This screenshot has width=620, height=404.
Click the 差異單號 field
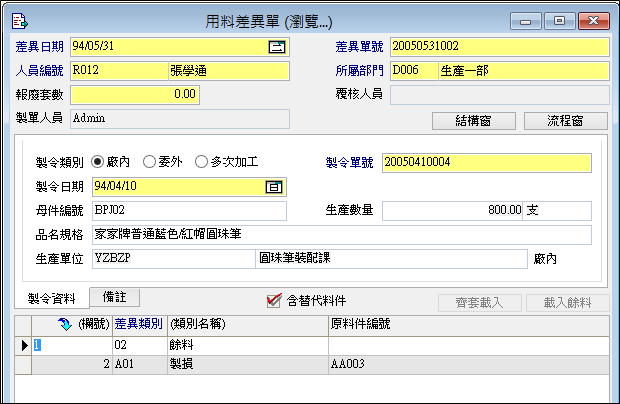tap(499, 47)
